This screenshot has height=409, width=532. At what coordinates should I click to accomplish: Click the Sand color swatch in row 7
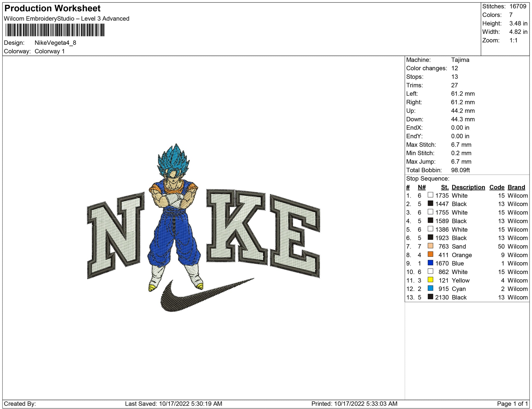point(430,246)
